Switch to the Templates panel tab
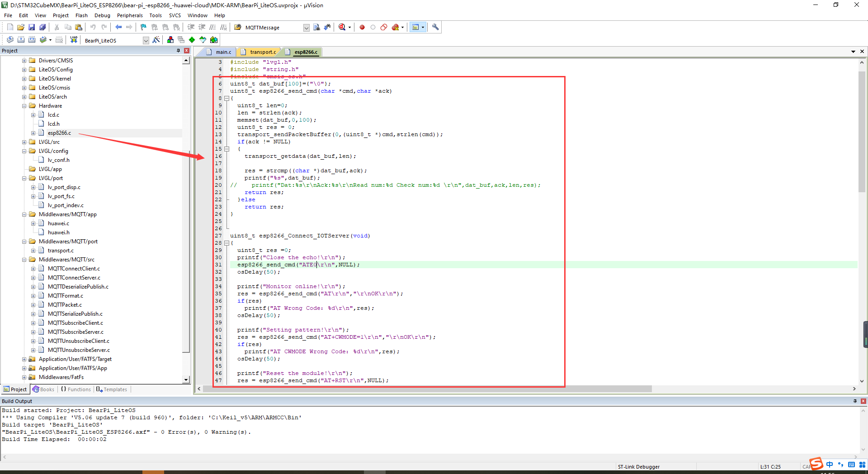 tap(112, 389)
